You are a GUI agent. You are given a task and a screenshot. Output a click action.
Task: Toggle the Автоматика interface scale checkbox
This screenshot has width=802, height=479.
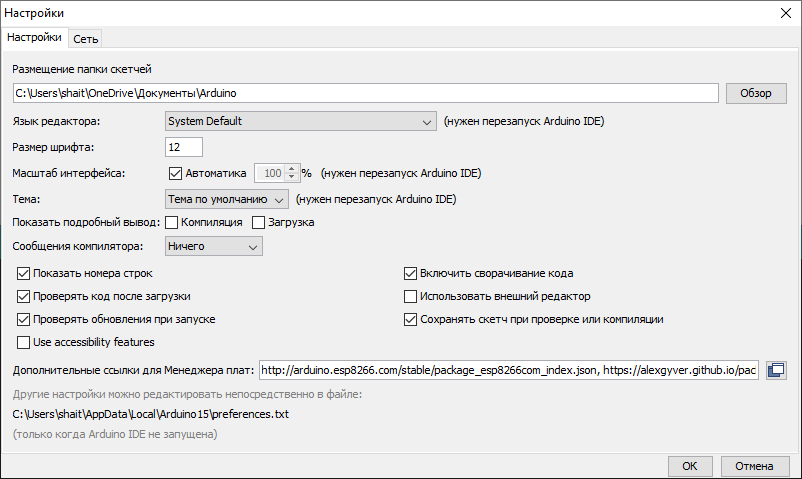tap(175, 173)
